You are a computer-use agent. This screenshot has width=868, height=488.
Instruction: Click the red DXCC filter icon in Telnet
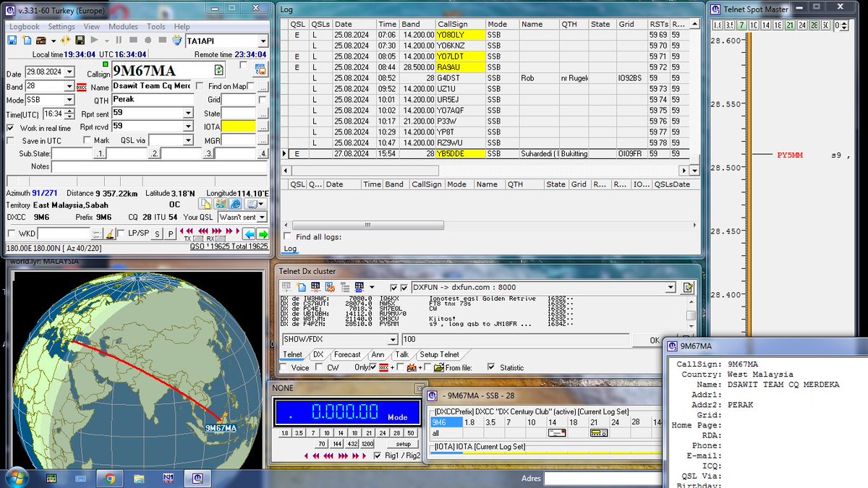point(384,367)
